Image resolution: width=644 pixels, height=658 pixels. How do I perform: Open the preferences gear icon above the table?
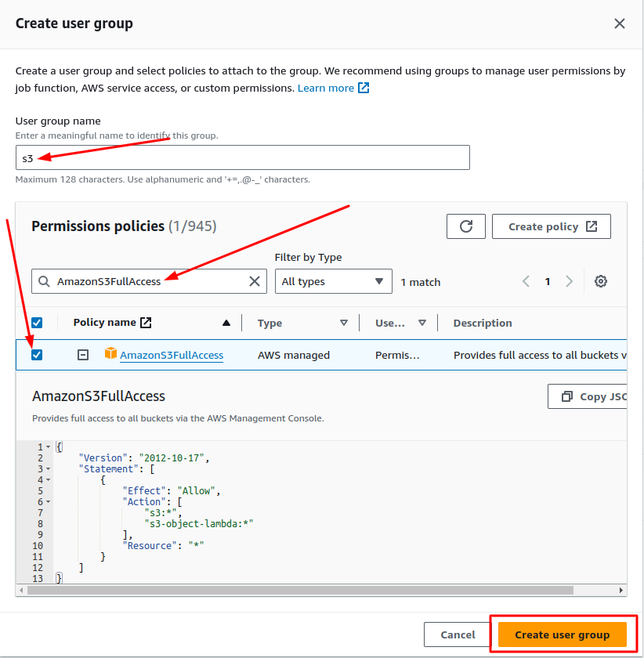pyautogui.click(x=600, y=281)
